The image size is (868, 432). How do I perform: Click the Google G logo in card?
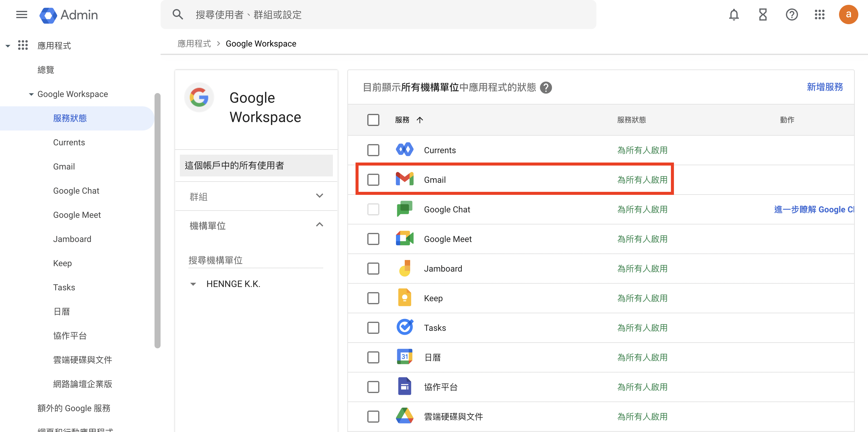(x=199, y=98)
